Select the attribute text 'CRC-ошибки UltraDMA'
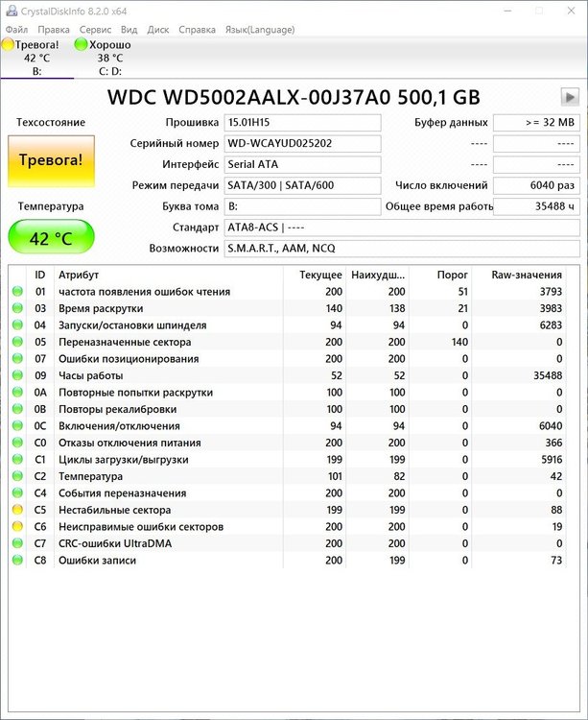The image size is (588, 720). coord(115,543)
